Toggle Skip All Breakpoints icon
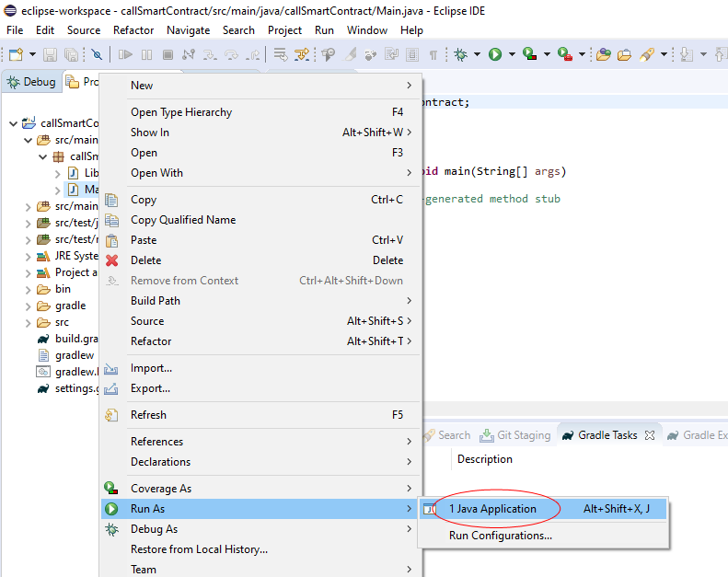Screen dimensions: 728x577 click(x=97, y=54)
